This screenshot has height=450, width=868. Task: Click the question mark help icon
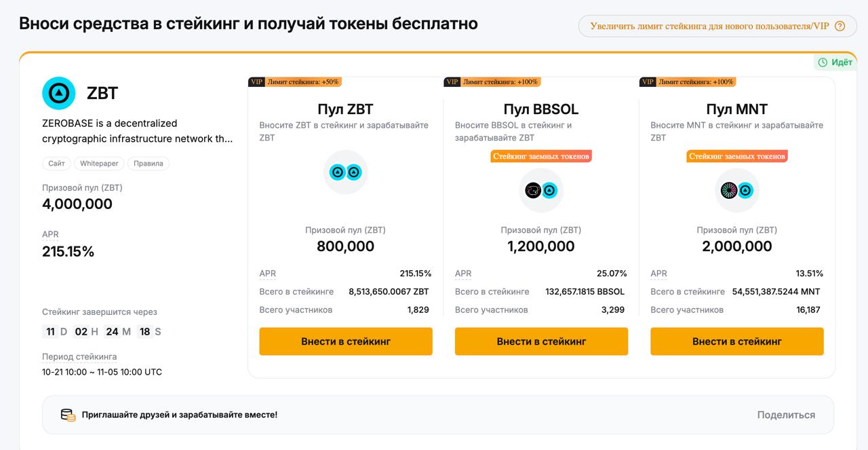840,26
